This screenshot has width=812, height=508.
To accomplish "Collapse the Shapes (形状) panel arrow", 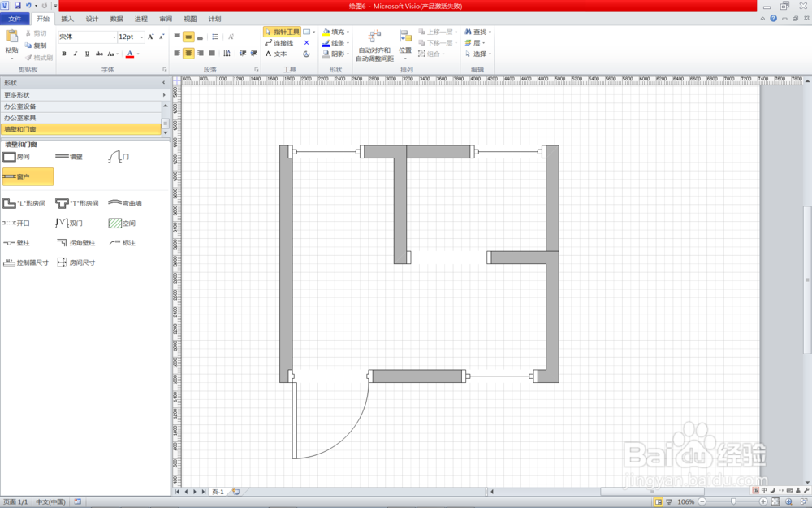I will [x=164, y=82].
